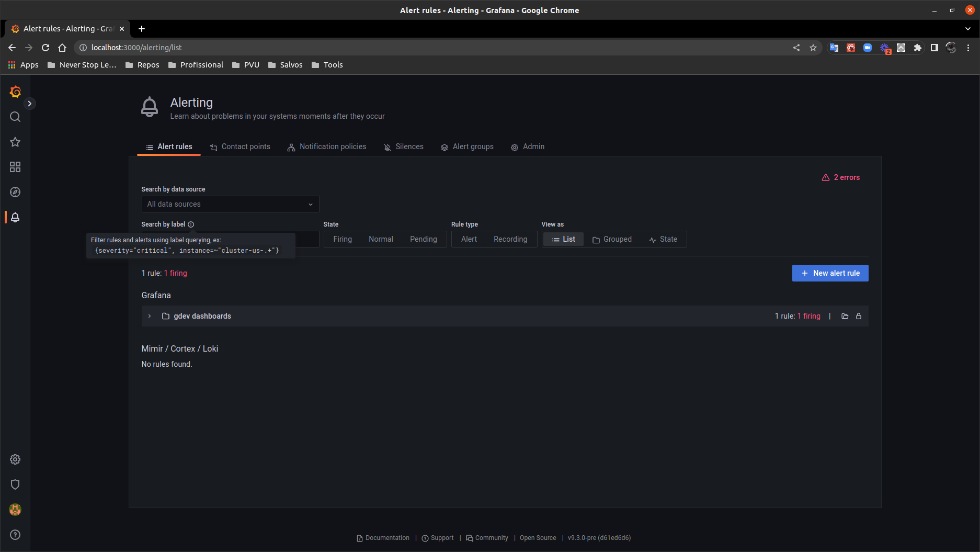
Task: Open the Grafana search icon in sidebar
Action: click(x=15, y=117)
